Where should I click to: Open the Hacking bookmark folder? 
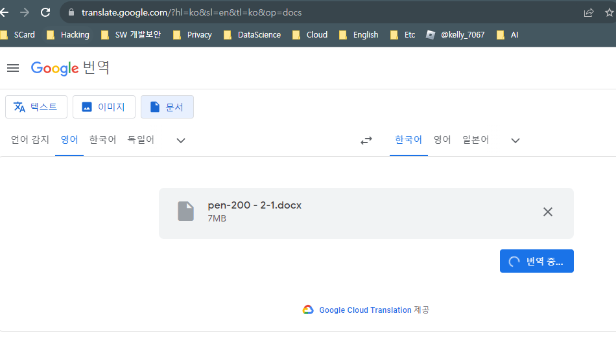(x=68, y=35)
